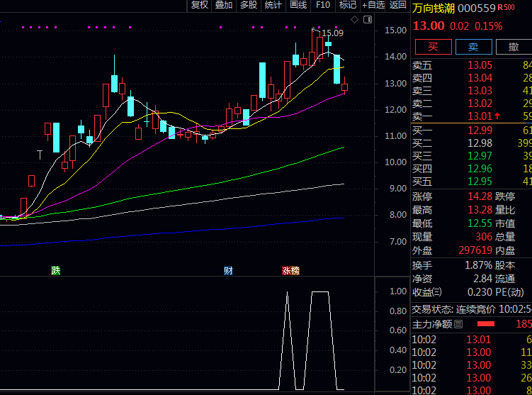
Task: Click 最低 value 12.55
Action: 480,223
